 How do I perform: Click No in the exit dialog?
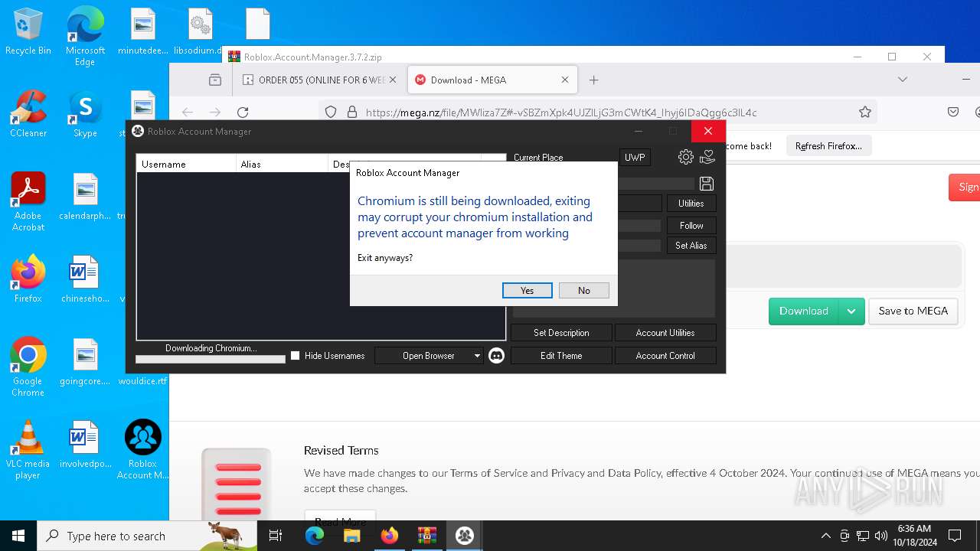click(583, 291)
